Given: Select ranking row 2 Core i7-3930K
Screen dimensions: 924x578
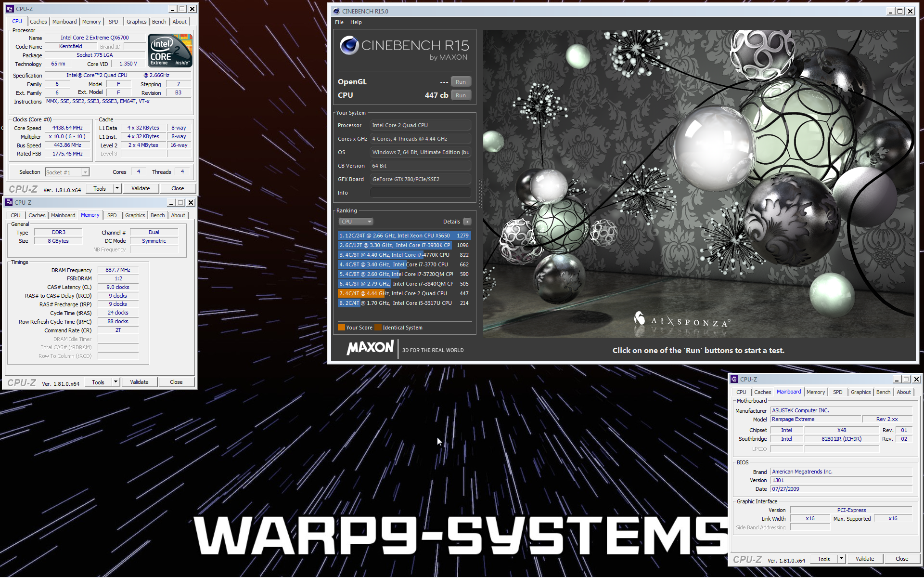Looking at the screenshot, I should (x=404, y=245).
